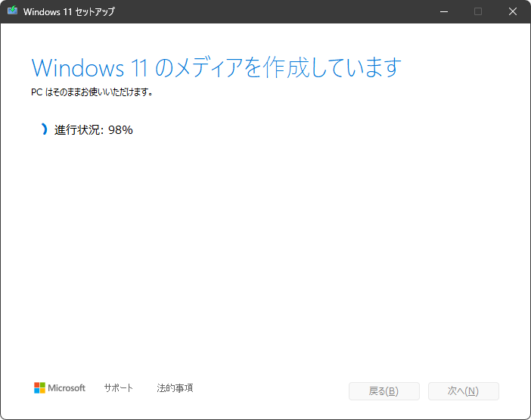Viewport: 531px width, 420px height.
Task: Click the Microsoft logo at bottom left
Action: click(x=60, y=387)
